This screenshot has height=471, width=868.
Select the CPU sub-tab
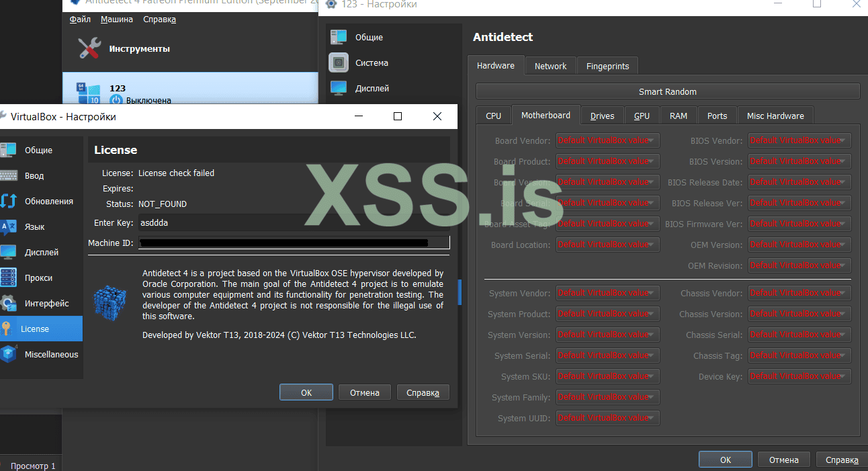[494, 116]
